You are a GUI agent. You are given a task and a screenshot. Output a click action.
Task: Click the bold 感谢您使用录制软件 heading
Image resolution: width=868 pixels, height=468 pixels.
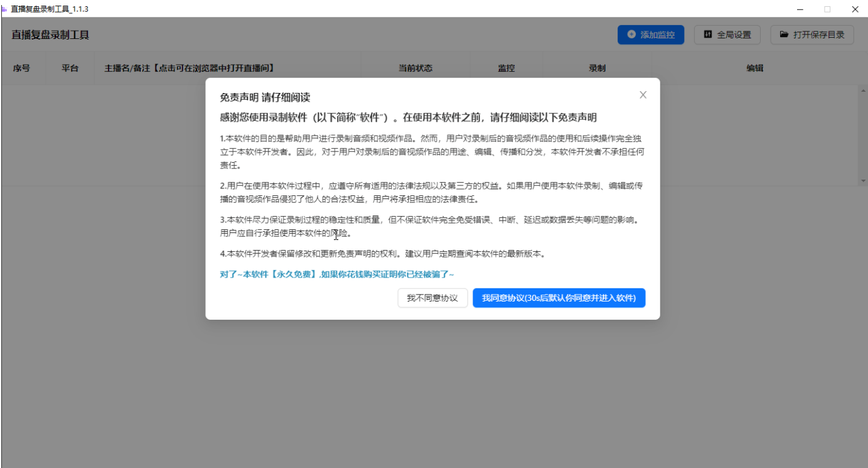pyautogui.click(x=408, y=117)
